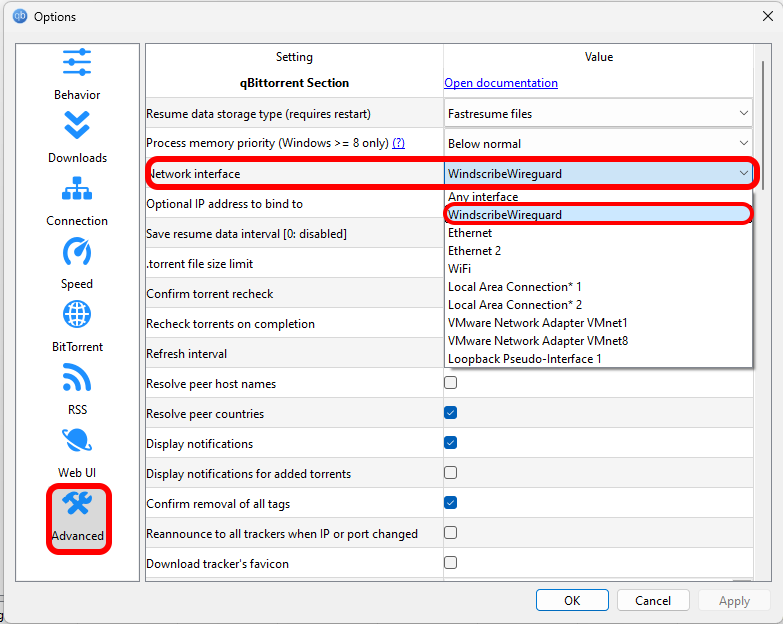Choose VMware Network Adapter VMnet1
The width and height of the screenshot is (783, 624).
[x=598, y=322]
